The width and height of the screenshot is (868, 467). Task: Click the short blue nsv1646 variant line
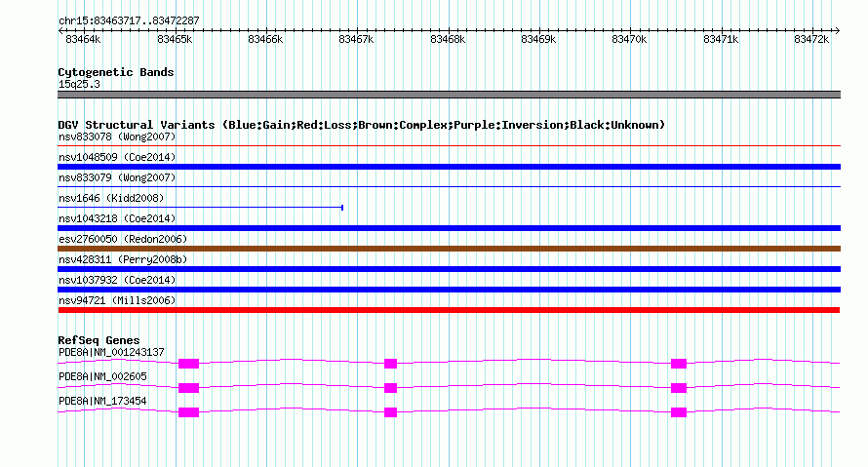click(x=200, y=208)
